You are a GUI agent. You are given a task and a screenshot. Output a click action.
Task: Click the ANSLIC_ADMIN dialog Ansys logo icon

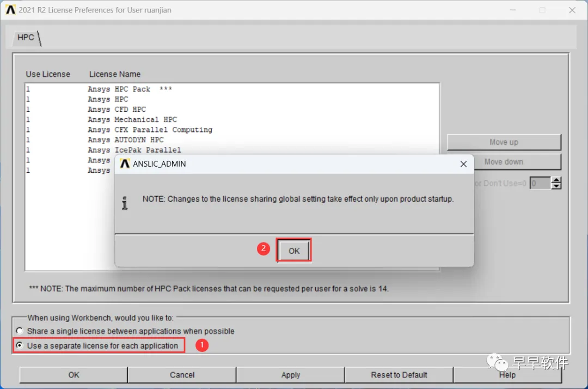125,163
